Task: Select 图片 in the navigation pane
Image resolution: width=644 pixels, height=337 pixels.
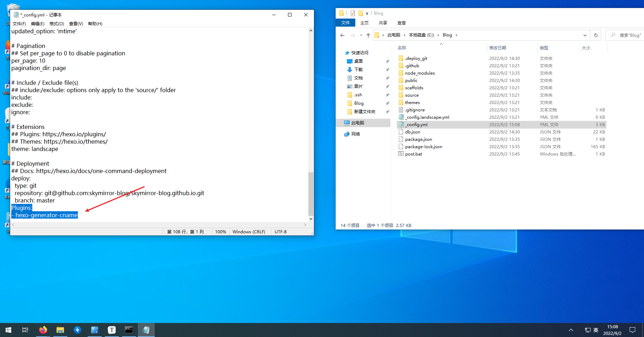Action: pos(358,87)
